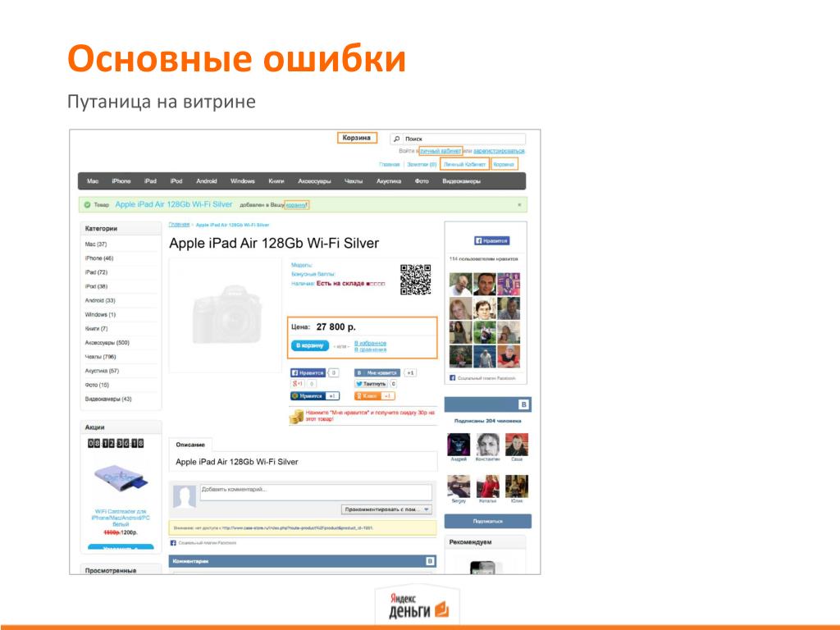This screenshot has width=840, height=630.
Task: Select iPad (72) category
Action: (96, 272)
